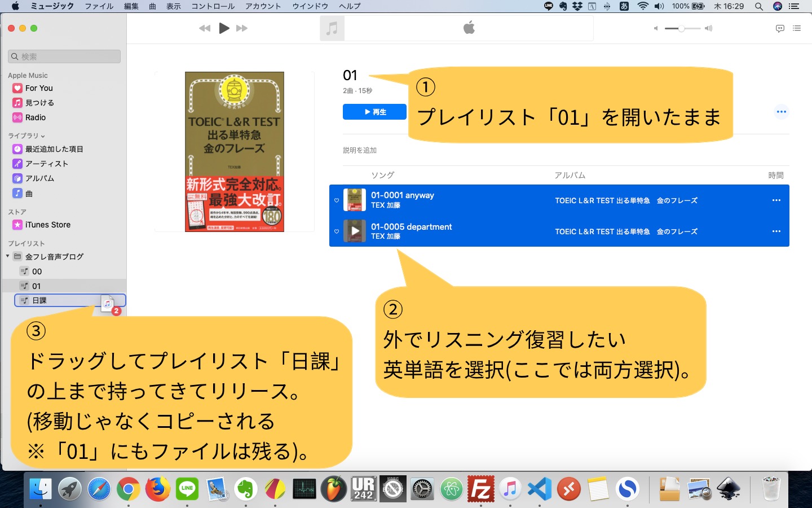Image resolution: width=812 pixels, height=508 pixels.
Task: Open For You in the sidebar
Action: (38, 88)
